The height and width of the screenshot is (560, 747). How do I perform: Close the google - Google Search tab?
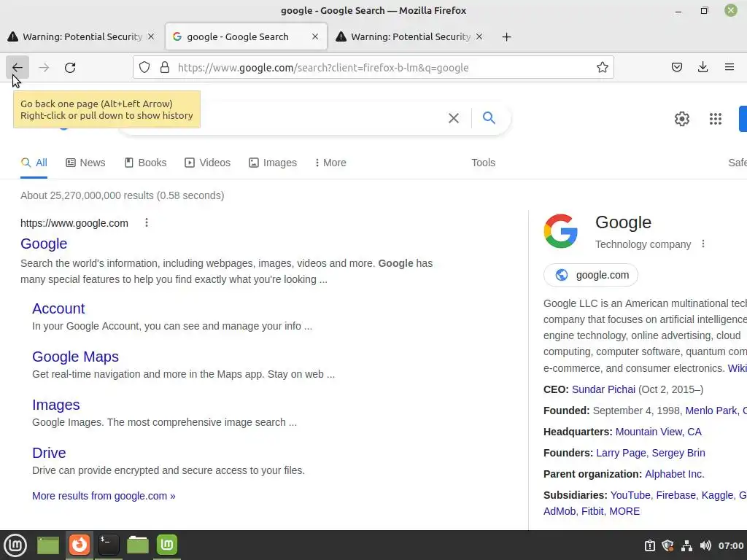tap(315, 36)
